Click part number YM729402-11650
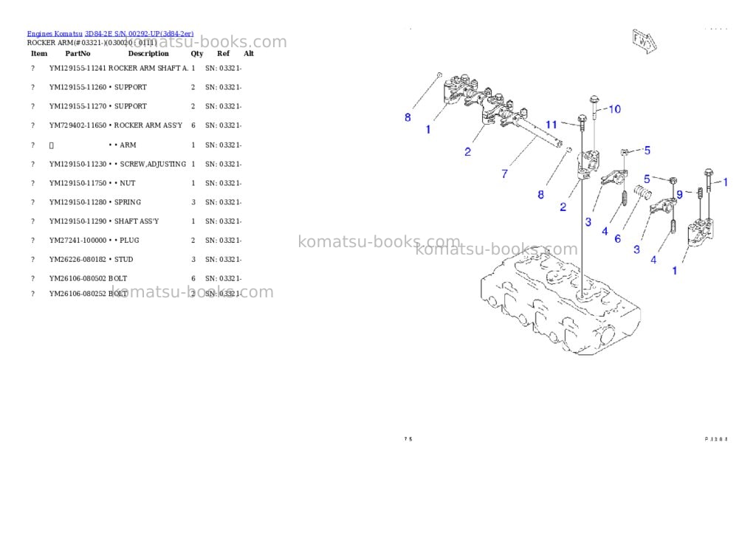Screen dimensions: 756x535 pyautogui.click(x=78, y=125)
